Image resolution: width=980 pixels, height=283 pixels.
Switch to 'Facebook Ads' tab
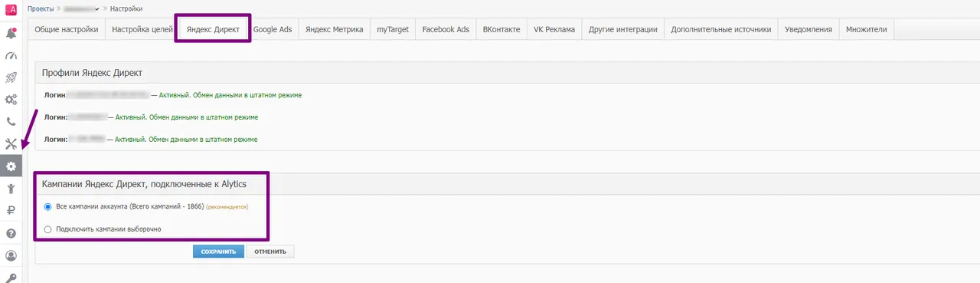click(446, 29)
